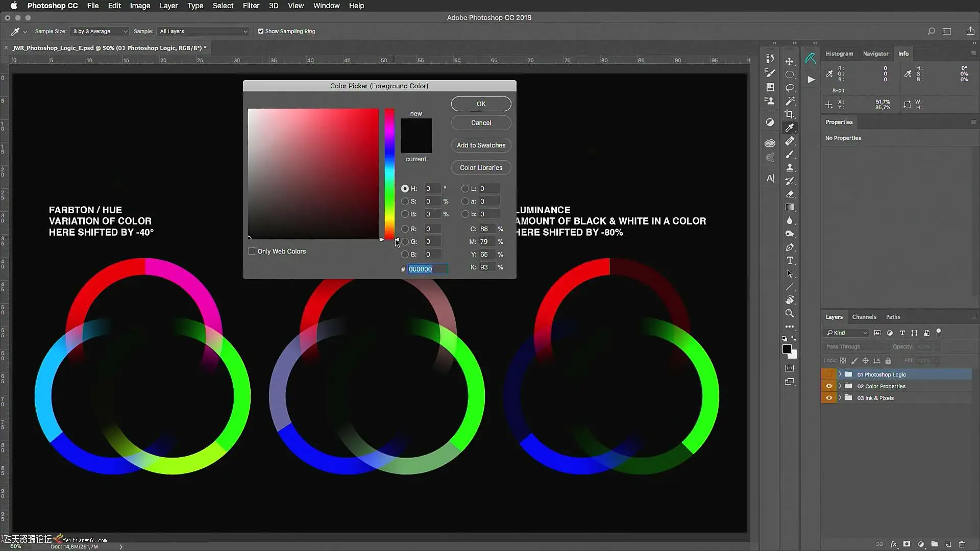
Task: Select the S saturation radio button
Action: click(x=405, y=202)
